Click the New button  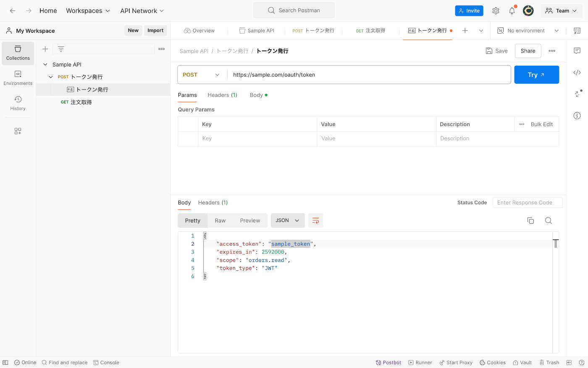click(x=133, y=30)
